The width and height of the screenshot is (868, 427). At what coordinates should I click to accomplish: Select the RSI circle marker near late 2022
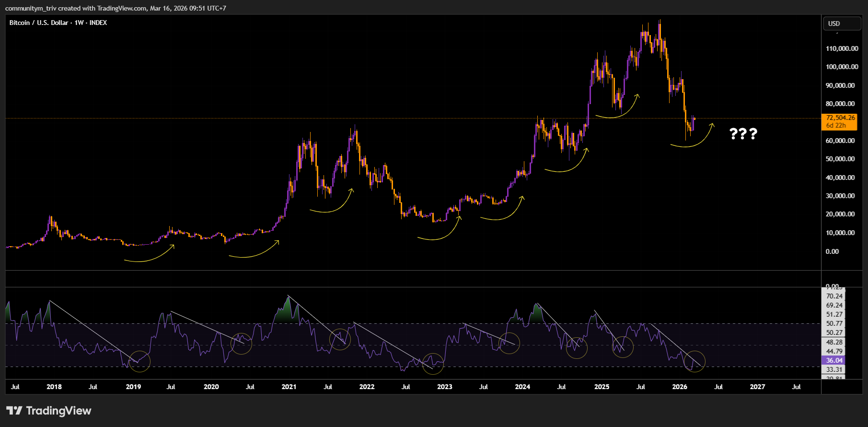[433, 364]
